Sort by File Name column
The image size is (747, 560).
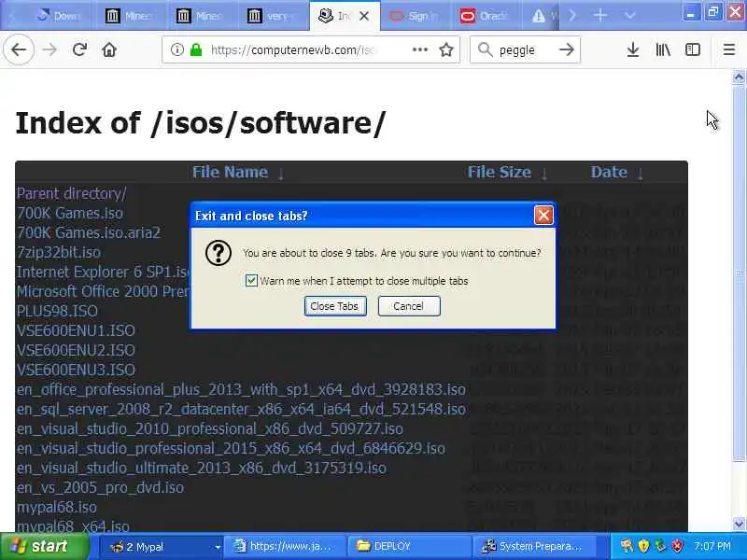point(230,172)
